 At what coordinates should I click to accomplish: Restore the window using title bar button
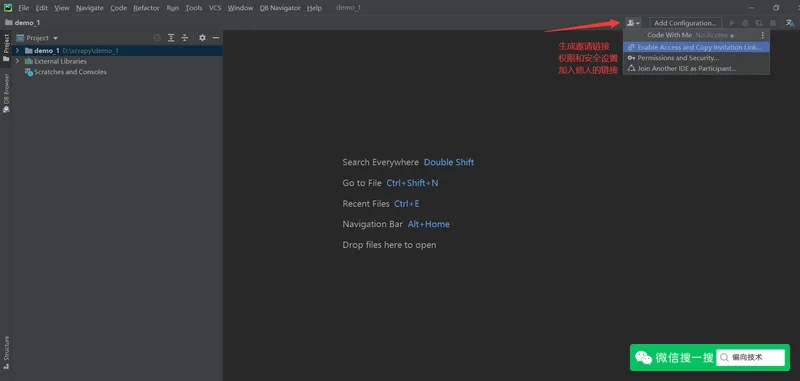point(776,8)
